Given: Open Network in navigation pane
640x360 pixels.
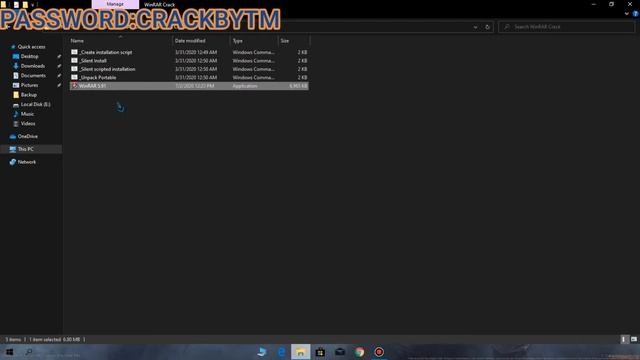Looking at the screenshot, I should point(27,162).
